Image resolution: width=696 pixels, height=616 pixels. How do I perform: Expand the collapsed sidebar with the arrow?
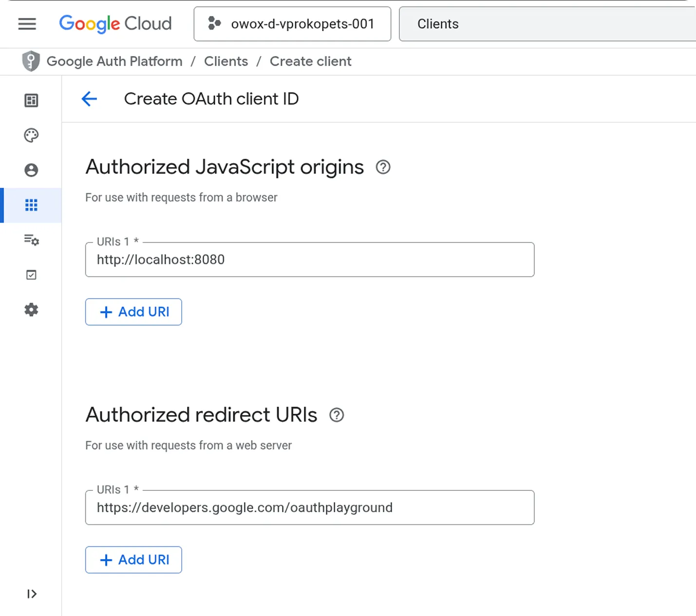(31, 594)
